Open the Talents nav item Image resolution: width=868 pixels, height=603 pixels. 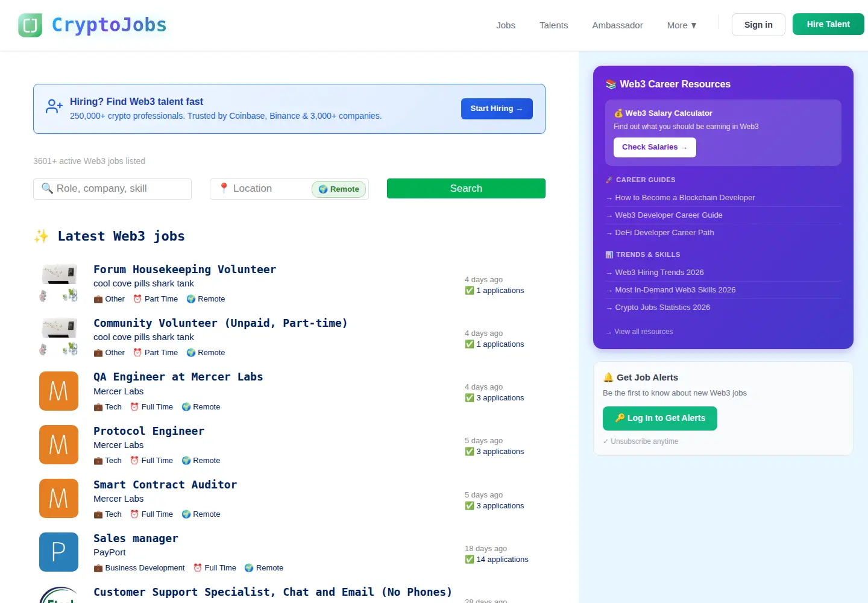pyautogui.click(x=553, y=25)
